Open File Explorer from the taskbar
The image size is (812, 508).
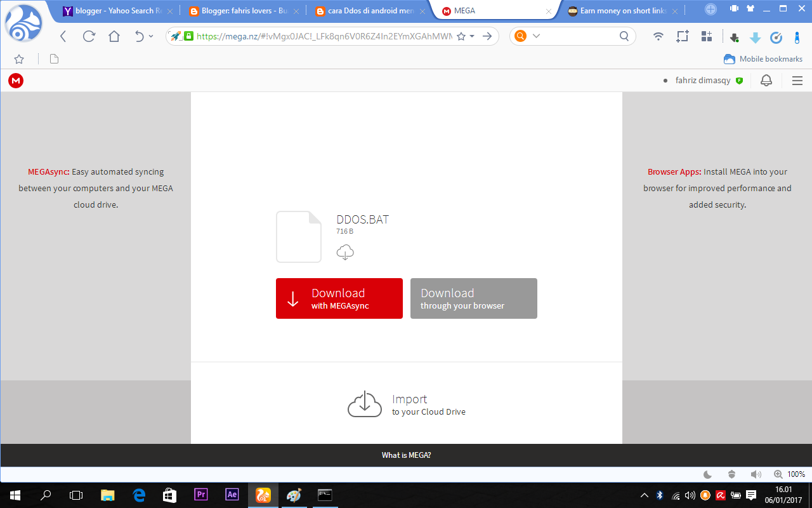click(x=108, y=495)
